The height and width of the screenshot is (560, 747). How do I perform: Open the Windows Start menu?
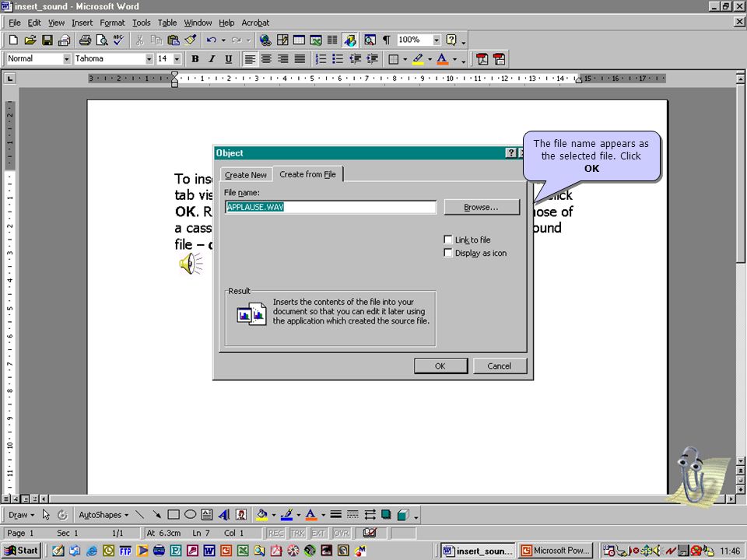click(x=22, y=551)
